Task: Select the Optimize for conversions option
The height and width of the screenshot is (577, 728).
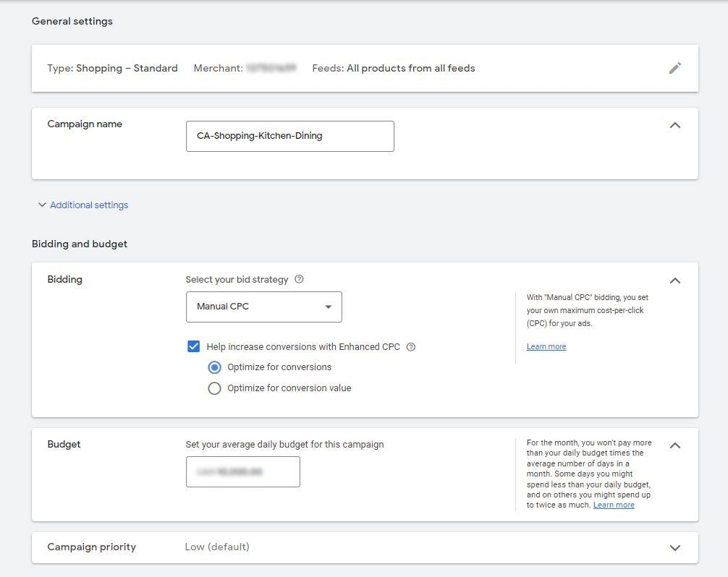Action: coord(214,367)
